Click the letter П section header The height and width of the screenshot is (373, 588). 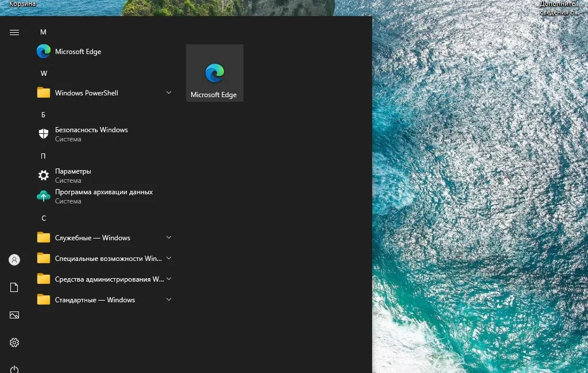point(43,156)
